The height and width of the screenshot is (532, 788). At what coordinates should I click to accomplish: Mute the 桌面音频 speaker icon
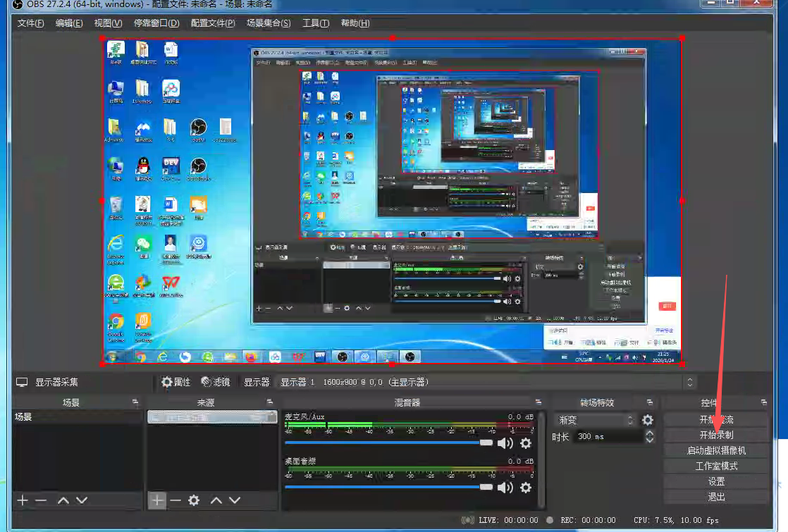pos(505,488)
